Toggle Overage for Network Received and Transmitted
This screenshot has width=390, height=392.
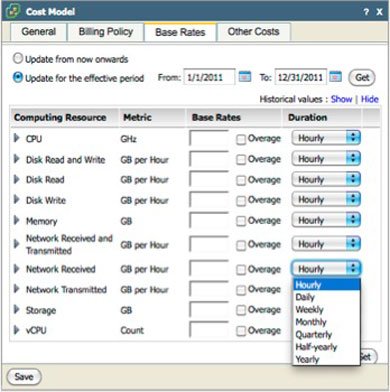click(241, 245)
